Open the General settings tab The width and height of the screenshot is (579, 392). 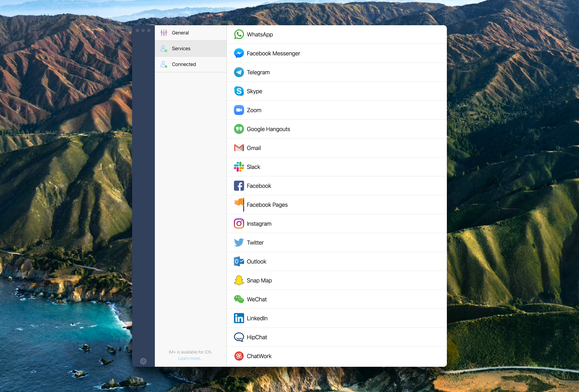click(191, 33)
